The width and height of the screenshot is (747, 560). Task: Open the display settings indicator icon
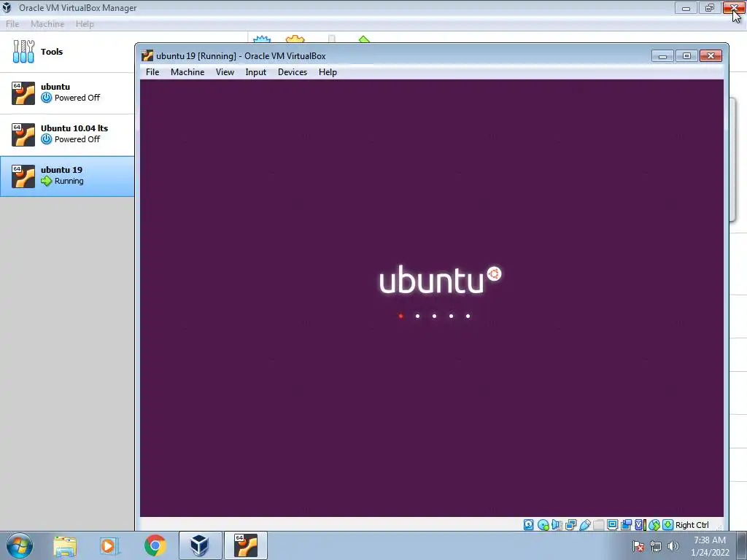point(613,525)
